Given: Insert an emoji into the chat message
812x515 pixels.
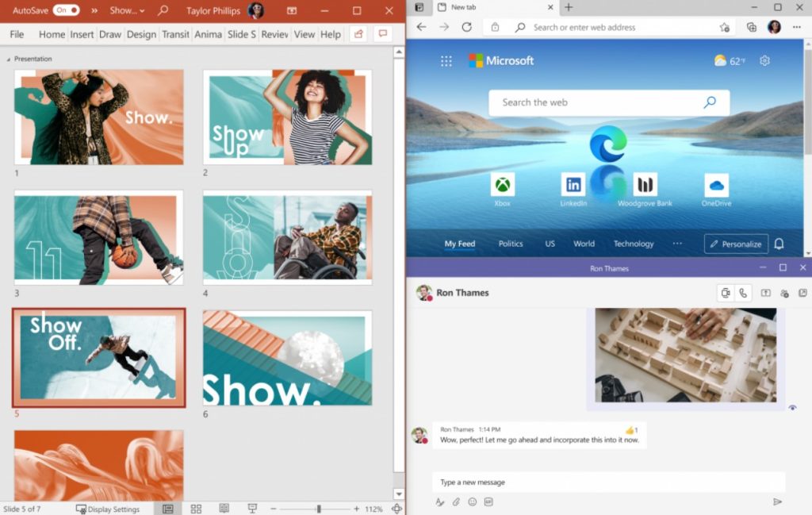Looking at the screenshot, I should [473, 502].
